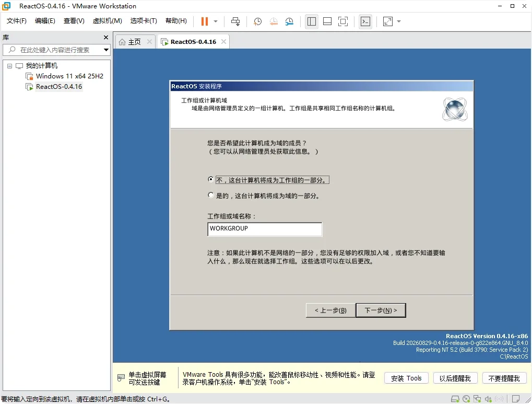Image resolution: width=532 pixels, height=404 pixels.
Task: Open the 编辑(E) menu
Action: coord(45,21)
